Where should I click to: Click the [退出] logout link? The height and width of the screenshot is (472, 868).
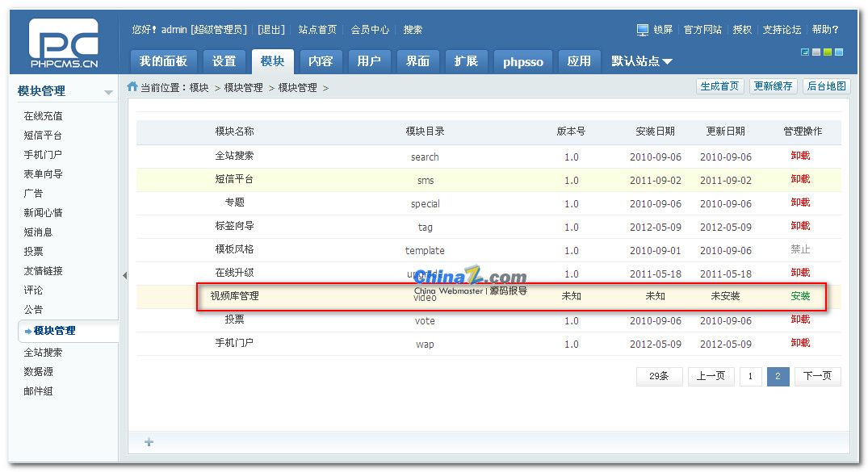[271, 30]
